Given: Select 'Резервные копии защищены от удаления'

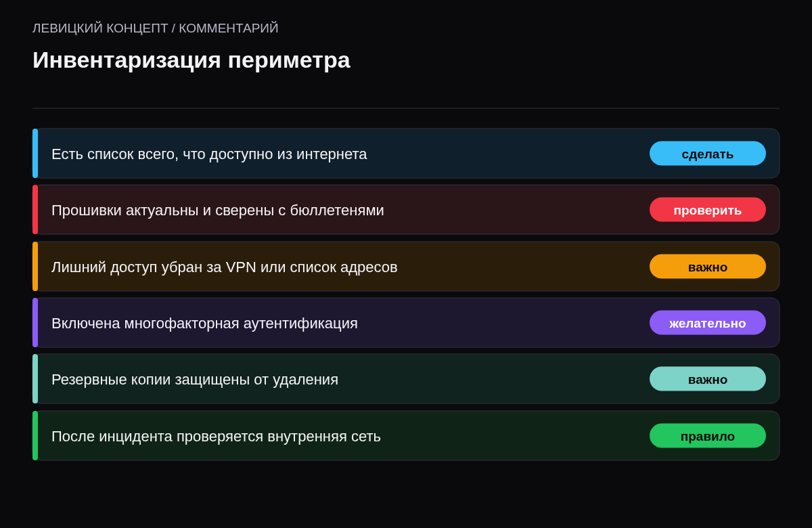Looking at the screenshot, I should (195, 380).
